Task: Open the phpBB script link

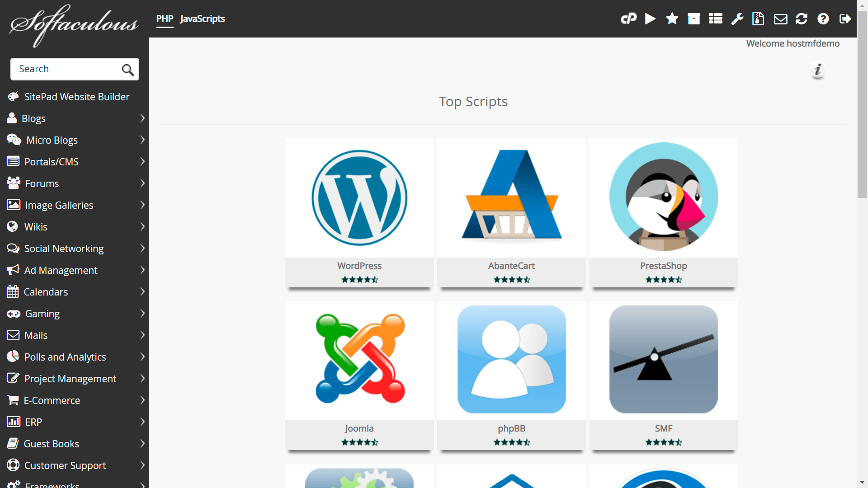Action: click(x=511, y=428)
